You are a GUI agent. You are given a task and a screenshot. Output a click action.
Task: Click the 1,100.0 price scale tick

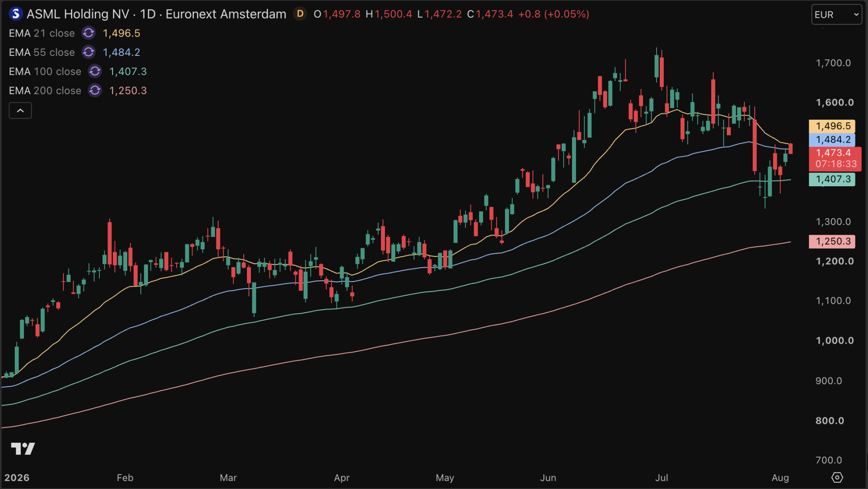tap(833, 301)
